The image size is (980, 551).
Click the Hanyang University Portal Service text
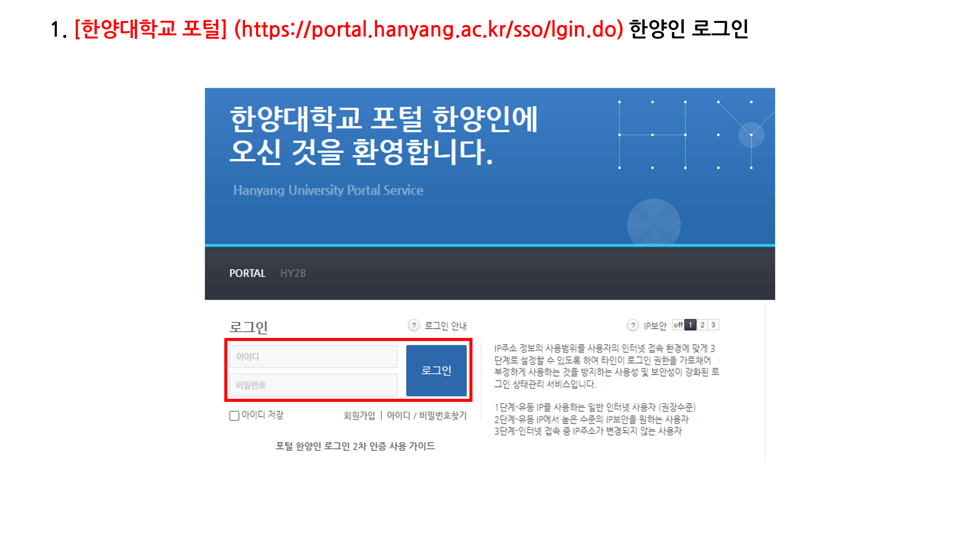coord(328,190)
